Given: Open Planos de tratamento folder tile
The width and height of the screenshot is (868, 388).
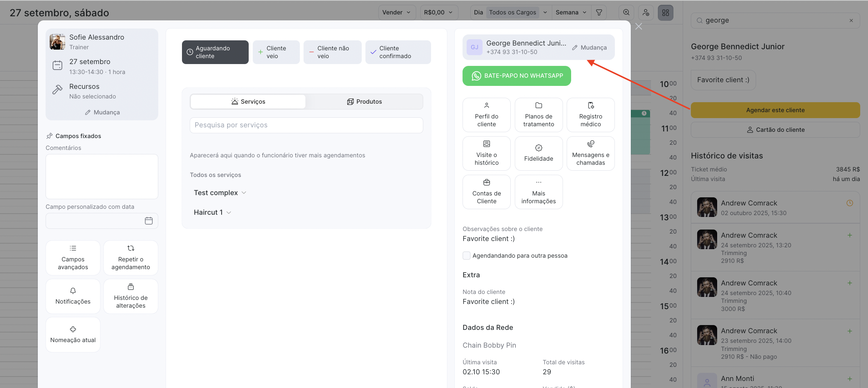Looking at the screenshot, I should (x=539, y=115).
